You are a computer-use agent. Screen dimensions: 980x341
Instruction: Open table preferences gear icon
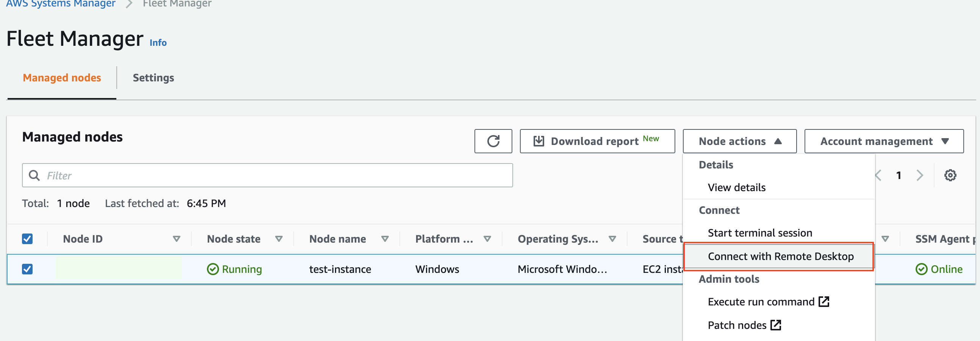coord(950,175)
